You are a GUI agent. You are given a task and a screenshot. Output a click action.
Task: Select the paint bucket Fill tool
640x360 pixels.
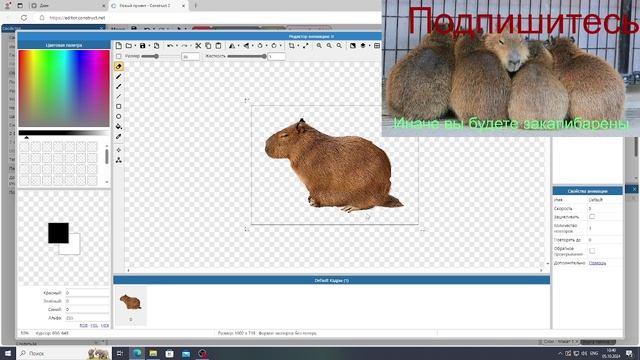(x=118, y=127)
